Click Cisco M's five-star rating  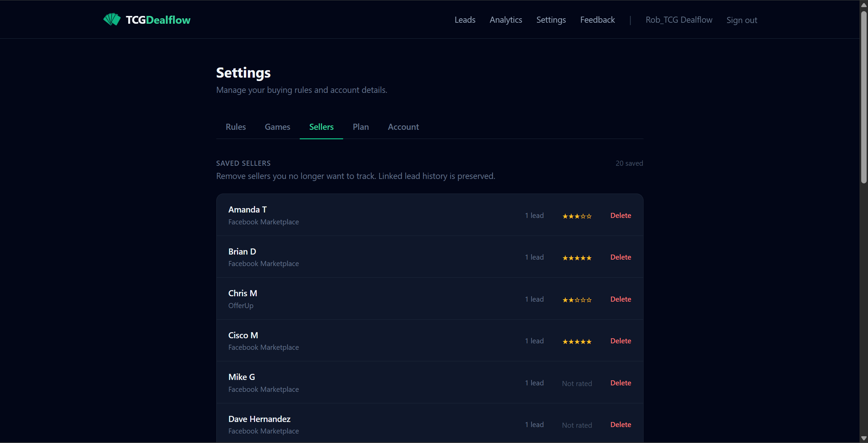[x=577, y=342]
